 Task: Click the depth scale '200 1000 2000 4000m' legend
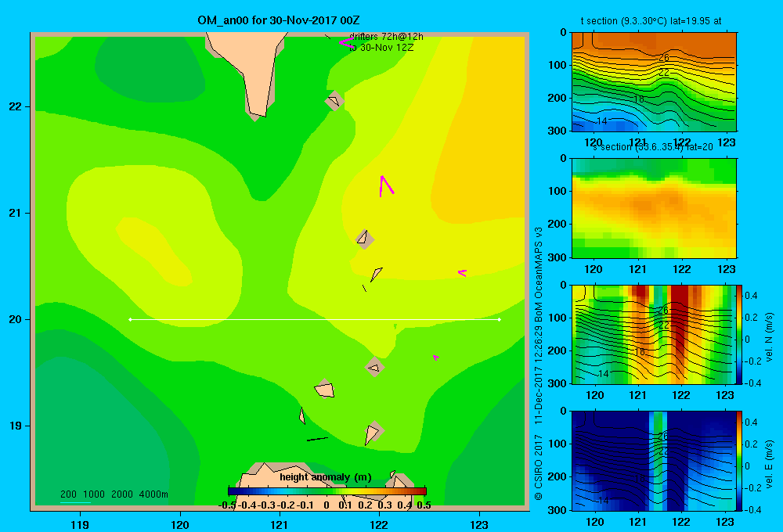114,494
